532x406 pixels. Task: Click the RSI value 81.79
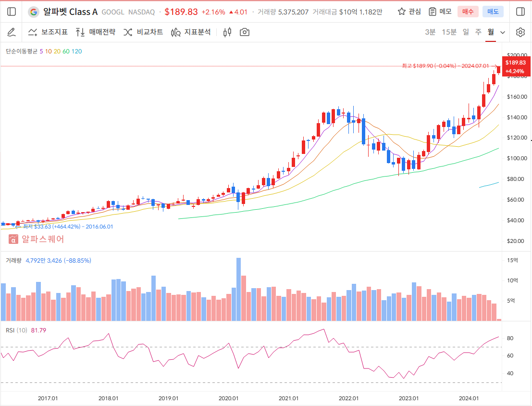[x=38, y=330]
